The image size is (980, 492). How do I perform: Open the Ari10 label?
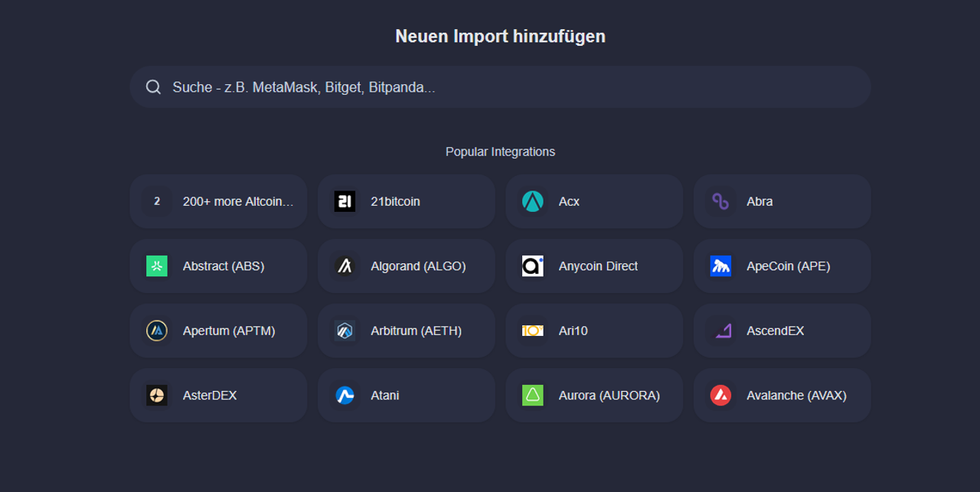pyautogui.click(x=573, y=331)
